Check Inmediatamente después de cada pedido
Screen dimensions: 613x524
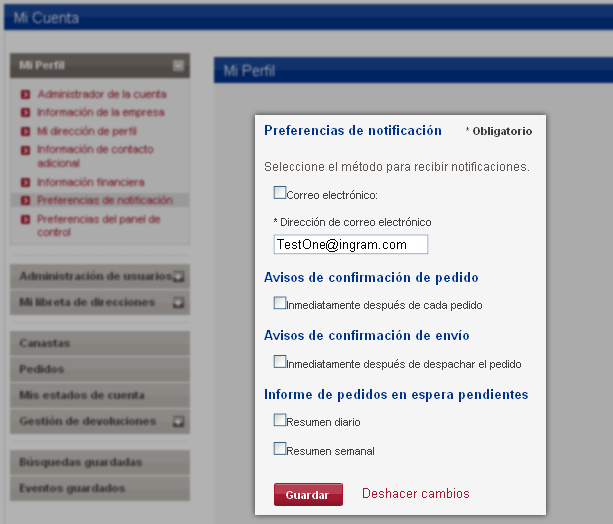tap(280, 302)
